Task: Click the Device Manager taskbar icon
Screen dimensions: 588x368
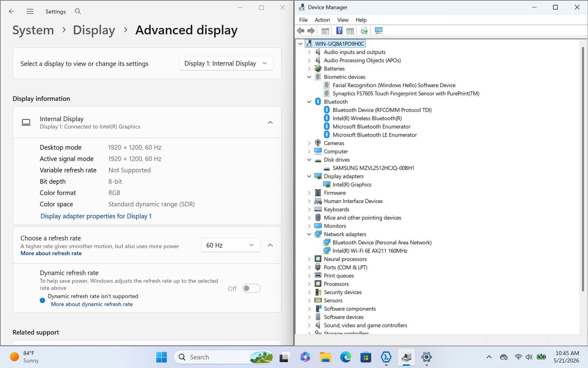Action: tap(406, 357)
